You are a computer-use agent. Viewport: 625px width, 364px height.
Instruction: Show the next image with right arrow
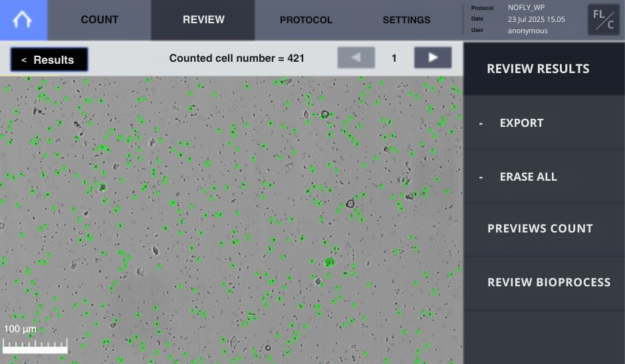coord(433,58)
